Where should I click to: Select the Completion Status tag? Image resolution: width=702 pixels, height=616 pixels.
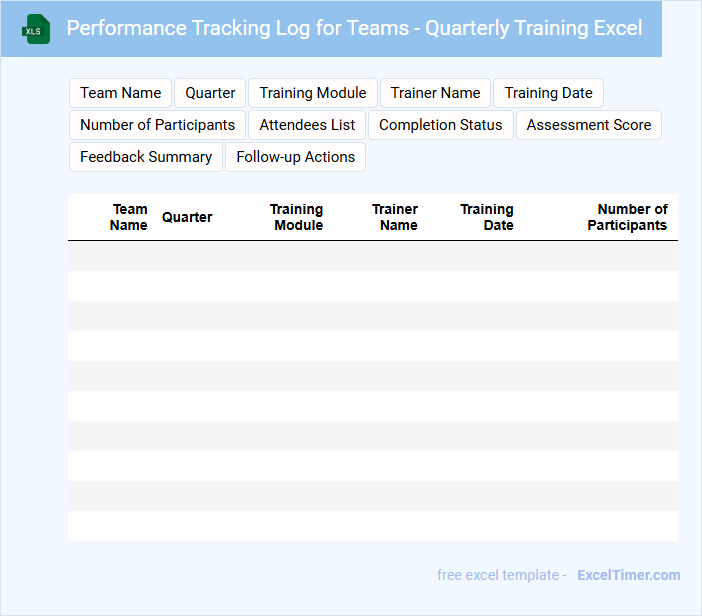pyautogui.click(x=440, y=125)
